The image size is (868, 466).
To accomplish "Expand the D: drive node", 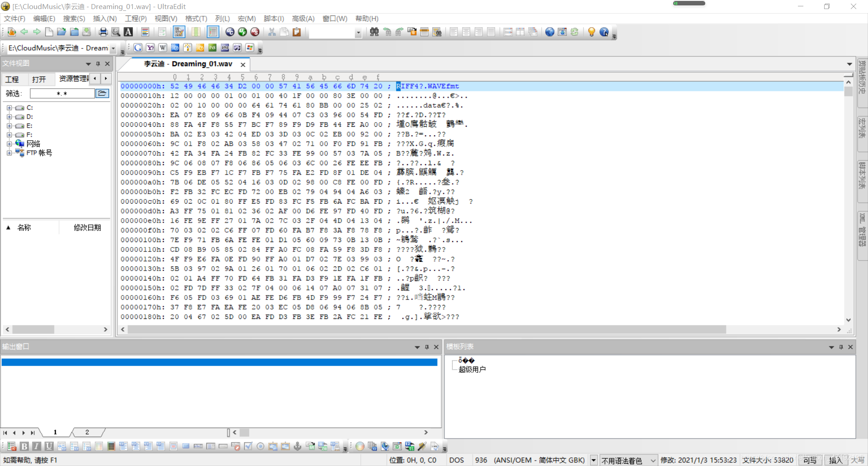I will point(9,117).
